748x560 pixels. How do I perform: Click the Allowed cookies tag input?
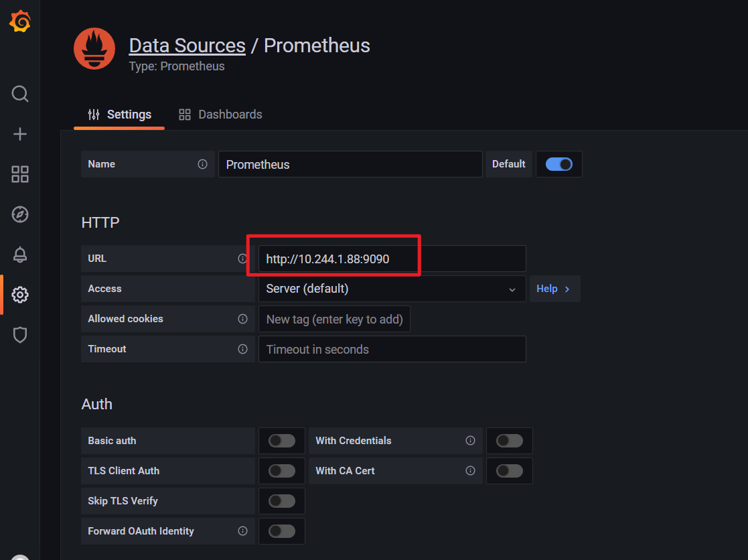coord(334,319)
